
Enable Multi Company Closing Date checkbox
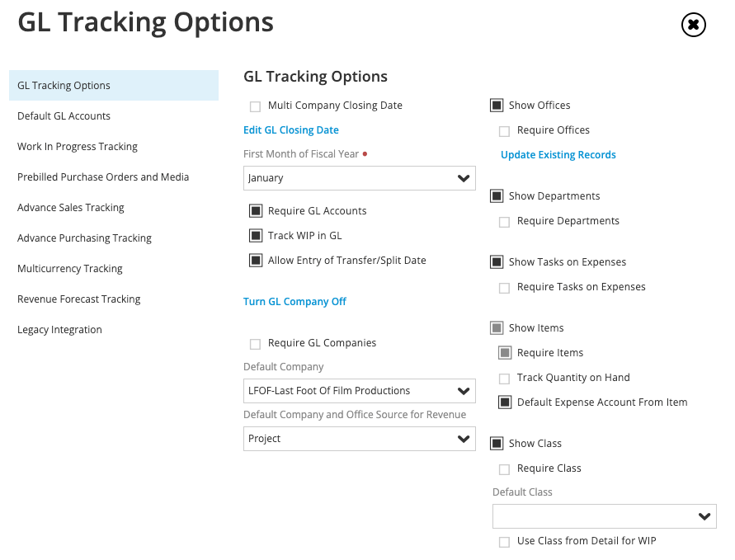coord(255,106)
